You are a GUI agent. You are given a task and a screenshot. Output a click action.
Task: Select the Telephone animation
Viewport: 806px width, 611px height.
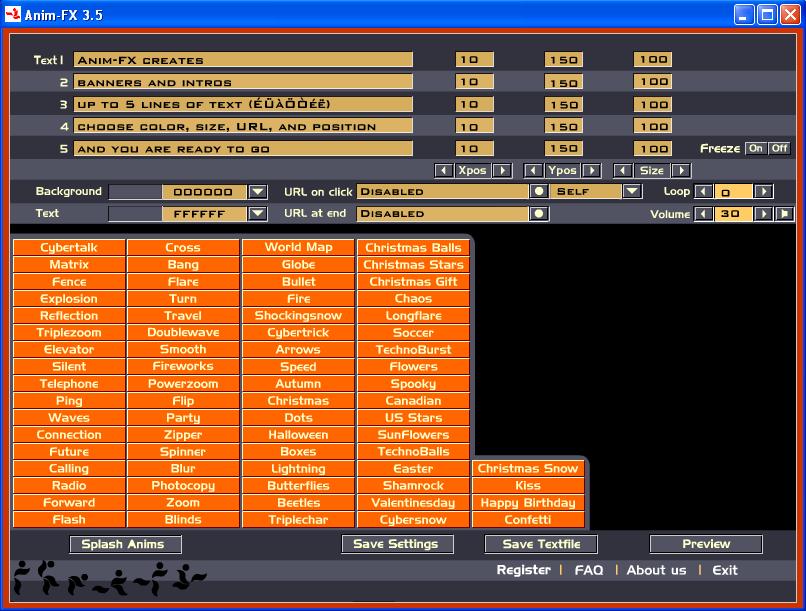(69, 384)
